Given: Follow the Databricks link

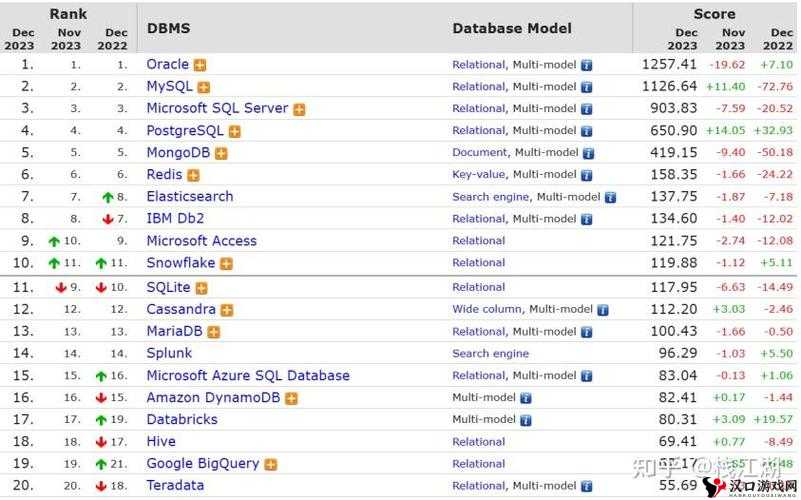Looking at the screenshot, I should coord(182,420).
